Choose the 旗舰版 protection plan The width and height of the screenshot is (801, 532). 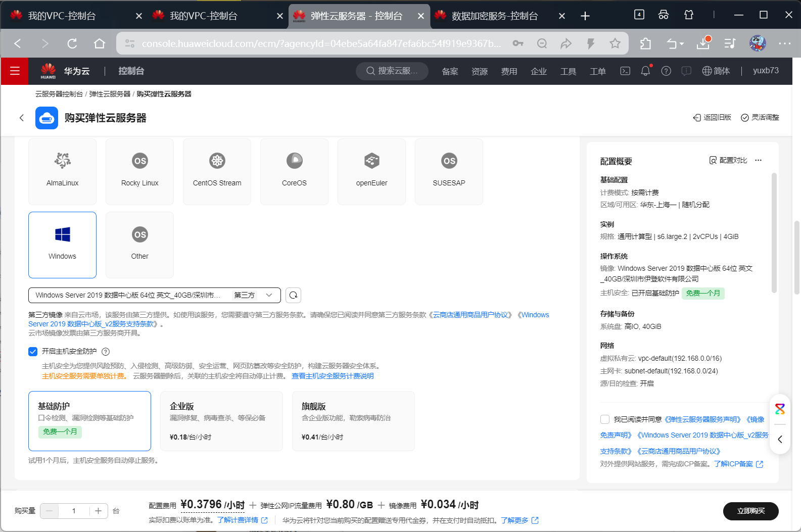(x=353, y=421)
